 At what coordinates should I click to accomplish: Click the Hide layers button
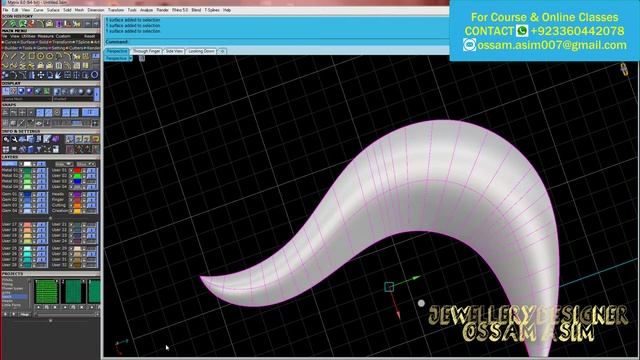pyautogui.click(x=64, y=164)
